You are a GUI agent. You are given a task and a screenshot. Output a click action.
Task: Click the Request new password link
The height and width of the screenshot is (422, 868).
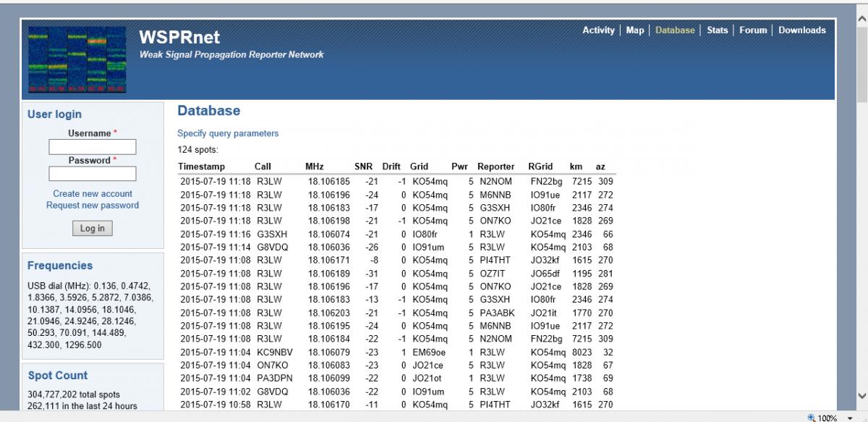[93, 206]
